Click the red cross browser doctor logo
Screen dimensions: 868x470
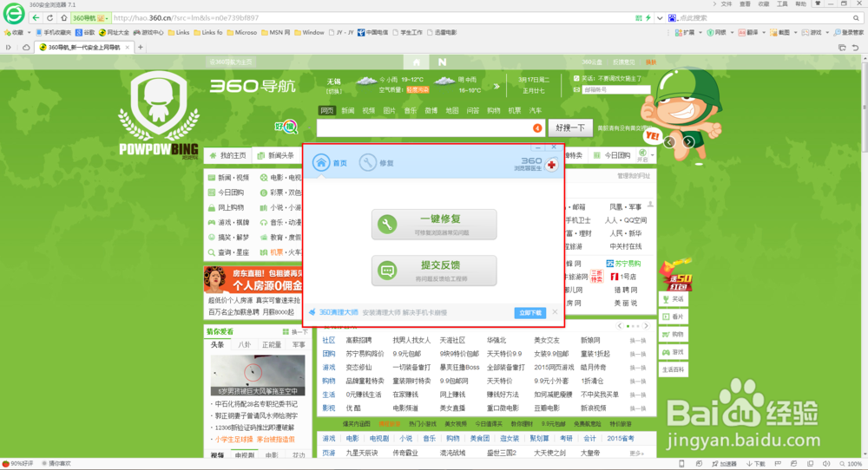click(x=551, y=165)
